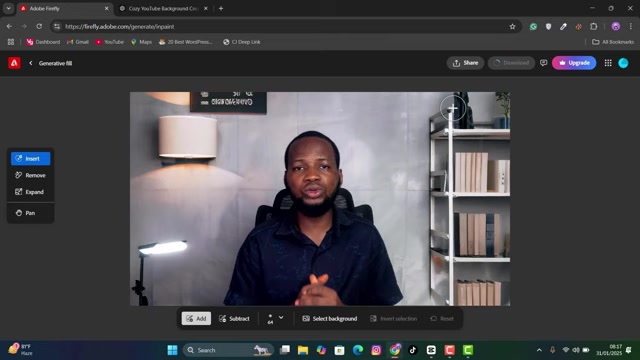
Task: Bookmark this page with the star
Action: (x=512, y=27)
